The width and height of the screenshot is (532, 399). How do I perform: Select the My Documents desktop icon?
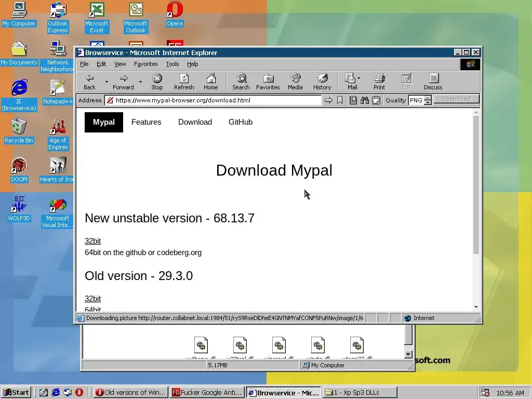click(19, 54)
